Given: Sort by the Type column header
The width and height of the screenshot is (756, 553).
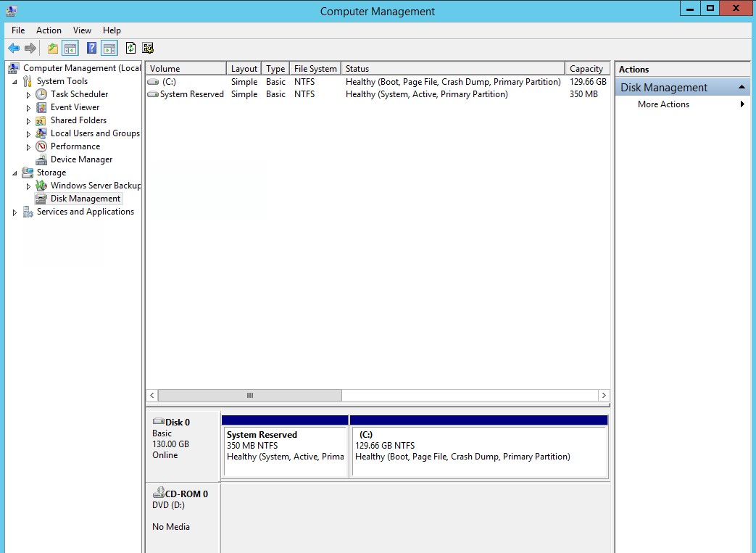Looking at the screenshot, I should (275, 68).
